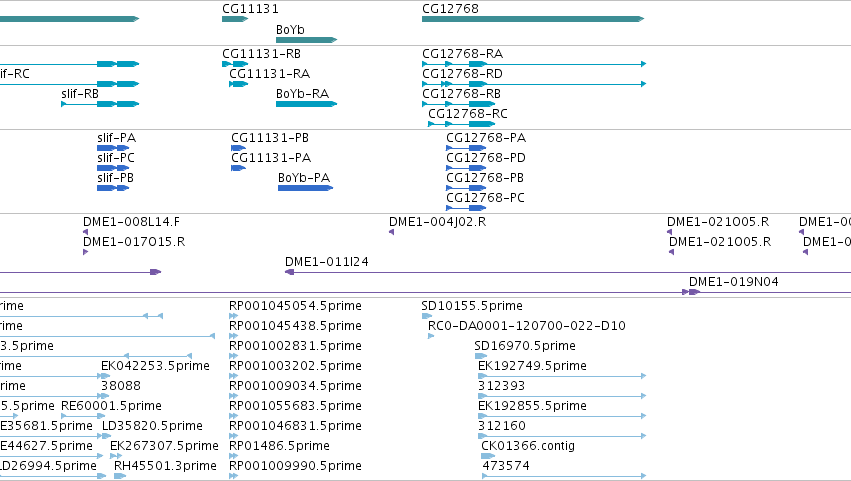Click the RP001045054.5prime EST label
851x481 pixels.
tap(295, 306)
